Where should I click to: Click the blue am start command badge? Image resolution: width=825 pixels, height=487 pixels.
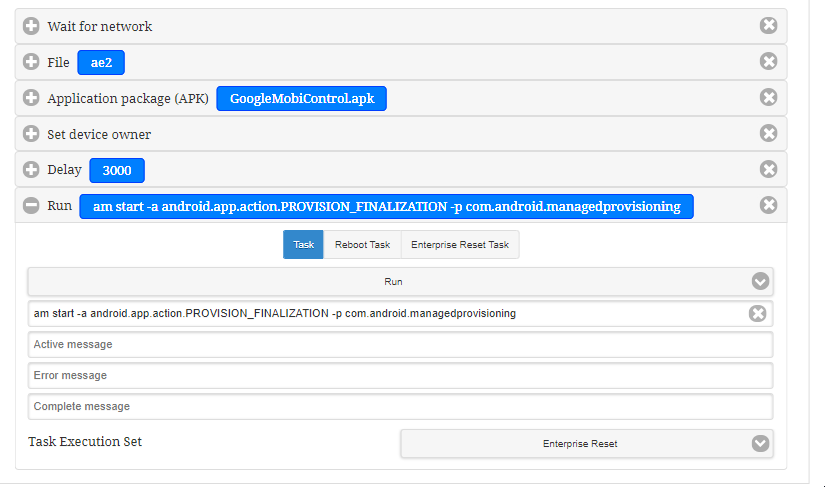click(x=386, y=207)
